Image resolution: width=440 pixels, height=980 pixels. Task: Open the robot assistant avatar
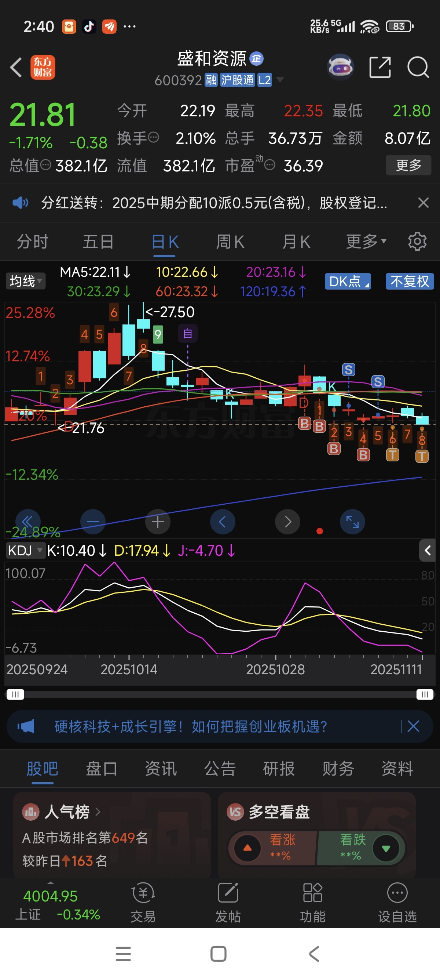(341, 67)
